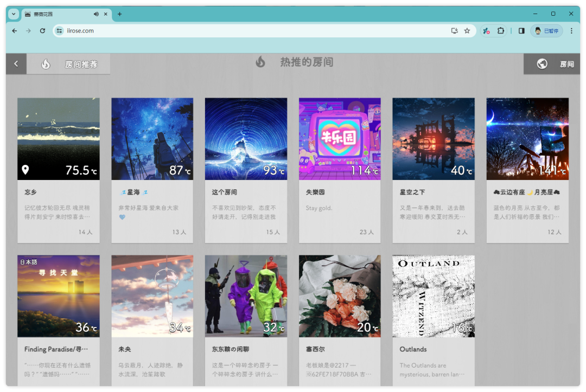Open a new browser tab
The height and width of the screenshot is (392, 586).
(x=119, y=14)
